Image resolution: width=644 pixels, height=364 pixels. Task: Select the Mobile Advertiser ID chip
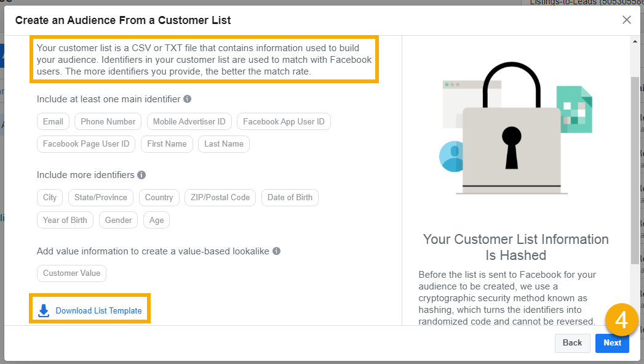tap(189, 122)
